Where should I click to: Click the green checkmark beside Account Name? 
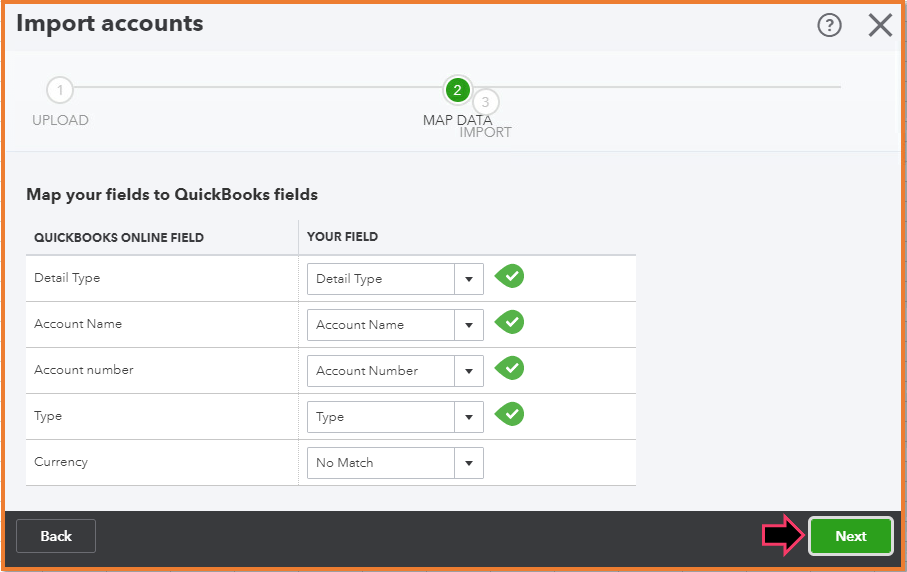pos(510,323)
